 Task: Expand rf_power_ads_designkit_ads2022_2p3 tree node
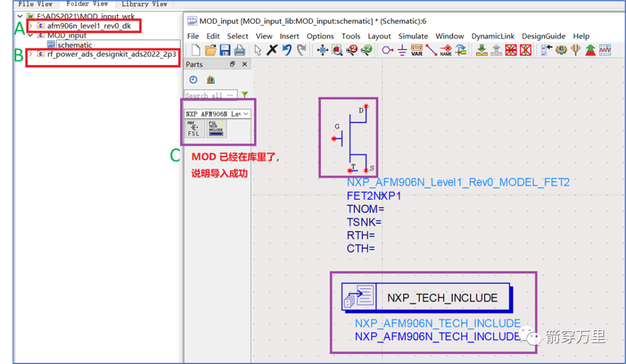coord(30,54)
